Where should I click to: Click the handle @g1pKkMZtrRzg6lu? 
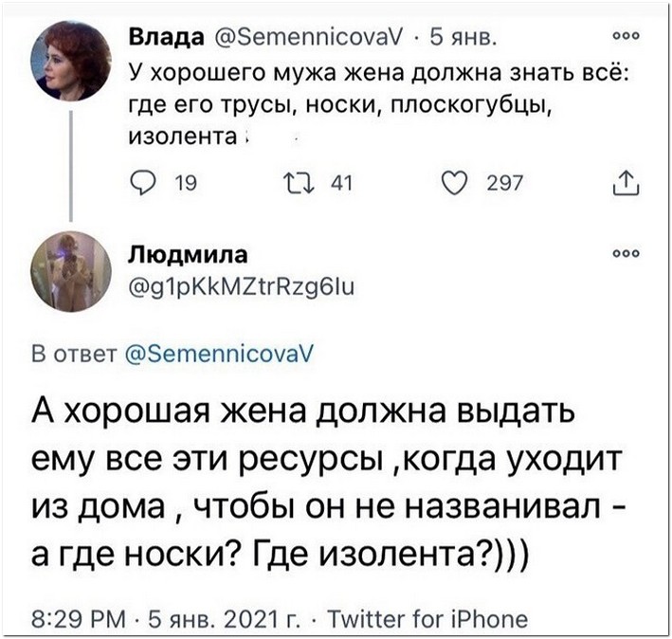[242, 286]
